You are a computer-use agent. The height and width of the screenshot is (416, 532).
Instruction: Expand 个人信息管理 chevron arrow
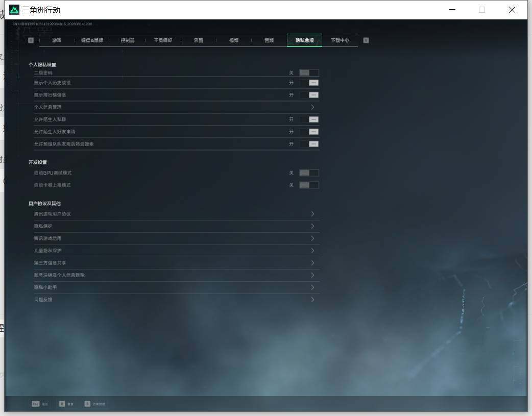[x=312, y=107]
